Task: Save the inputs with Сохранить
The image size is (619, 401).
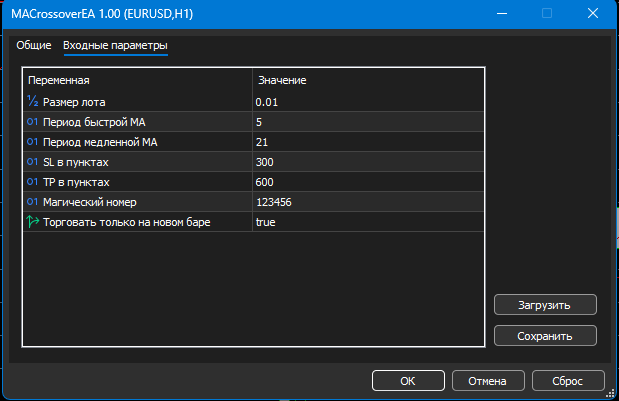Action: pyautogui.click(x=545, y=336)
